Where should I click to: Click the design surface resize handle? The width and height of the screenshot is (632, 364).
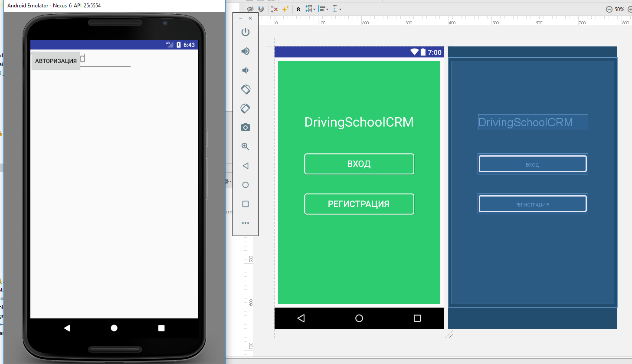449,334
